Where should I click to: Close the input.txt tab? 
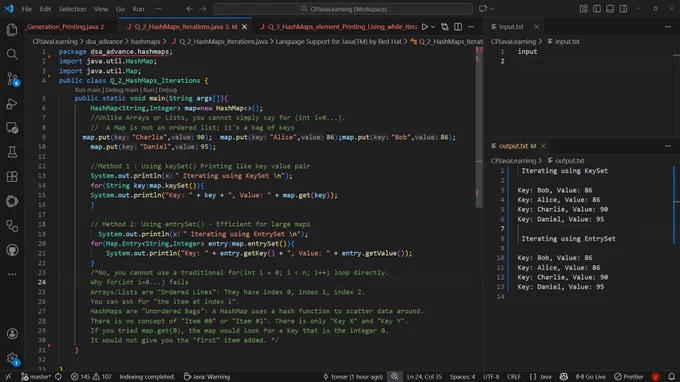click(x=536, y=27)
